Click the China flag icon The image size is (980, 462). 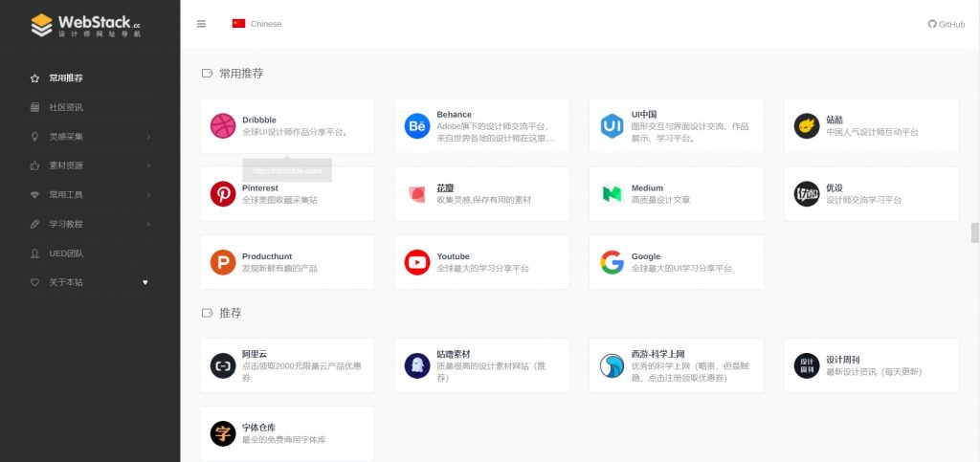point(238,24)
